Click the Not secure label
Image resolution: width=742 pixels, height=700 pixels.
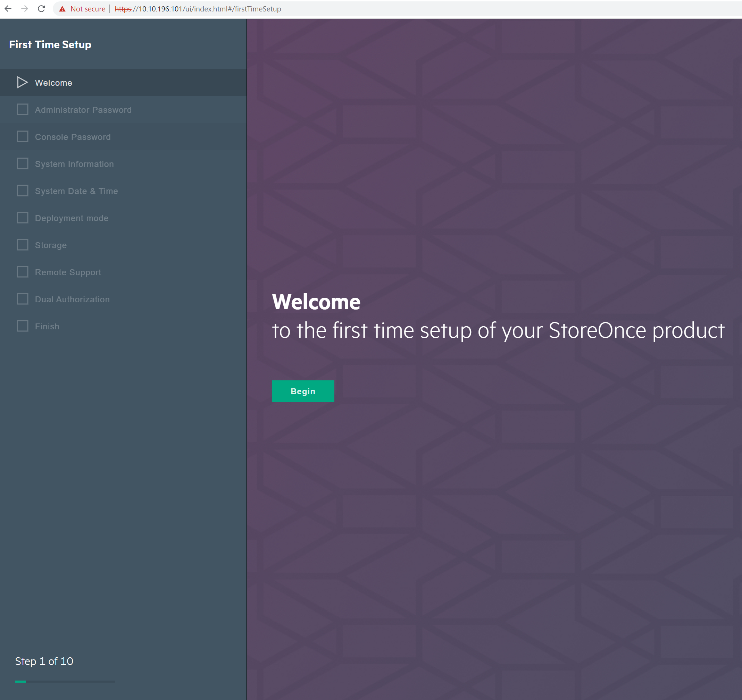tap(88, 9)
